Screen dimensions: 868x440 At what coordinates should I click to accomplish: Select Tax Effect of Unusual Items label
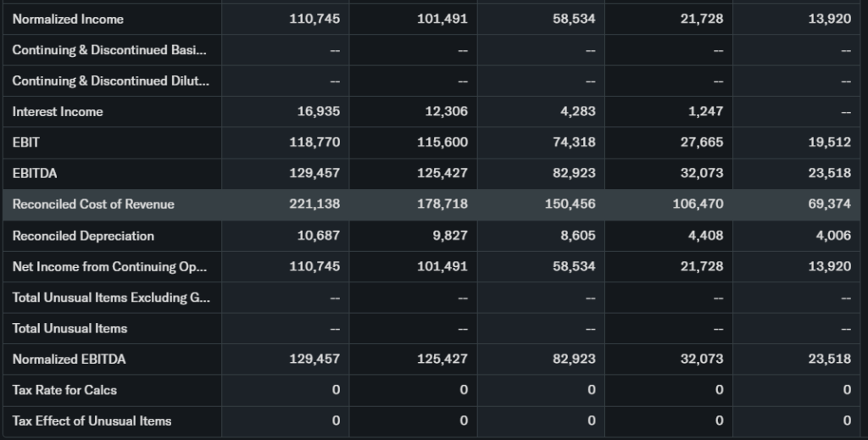[x=92, y=421]
